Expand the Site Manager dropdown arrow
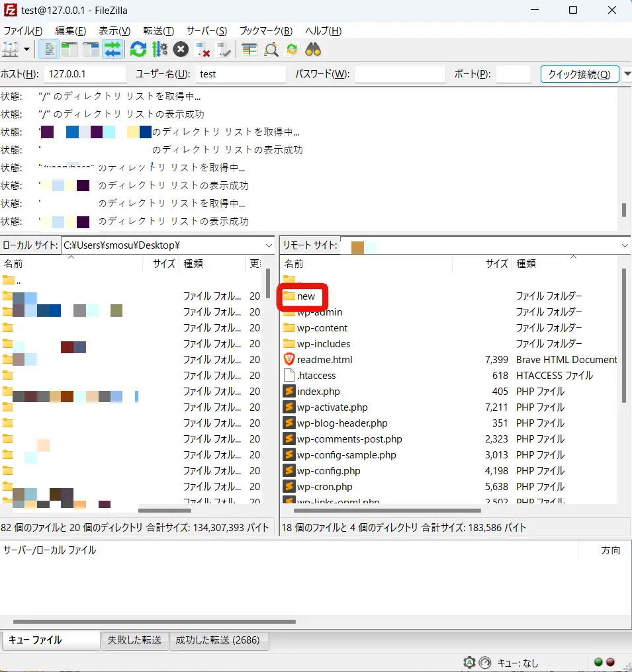The image size is (632, 672). [x=26, y=49]
